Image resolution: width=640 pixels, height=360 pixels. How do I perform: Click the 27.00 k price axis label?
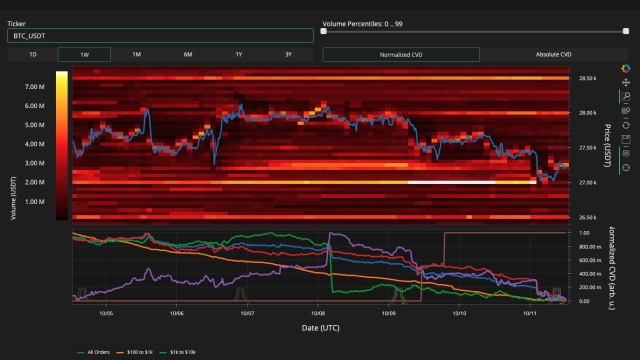click(587, 182)
